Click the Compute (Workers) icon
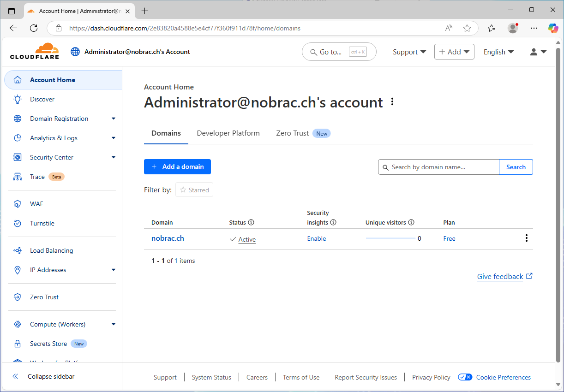Viewport: 564px width, 392px height. [x=18, y=324]
